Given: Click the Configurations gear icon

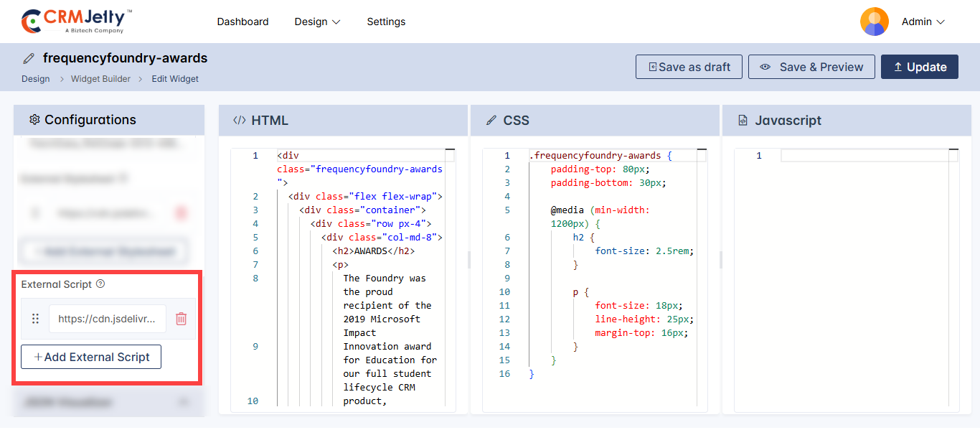Looking at the screenshot, I should 34,120.
